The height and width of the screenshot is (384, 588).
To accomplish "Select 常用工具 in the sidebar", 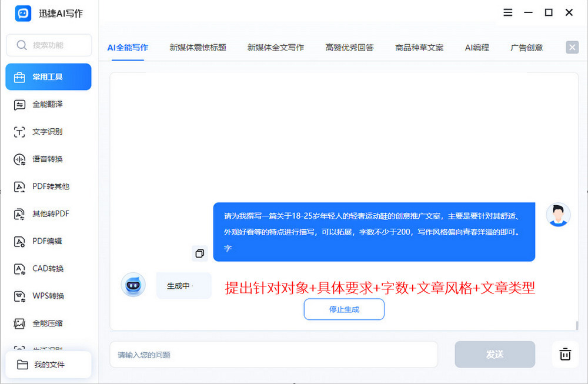I will pyautogui.click(x=49, y=76).
